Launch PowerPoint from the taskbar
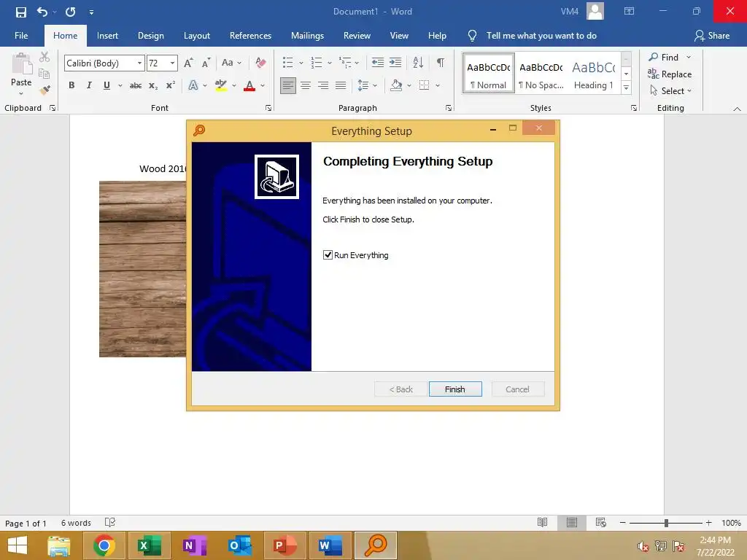 point(285,545)
